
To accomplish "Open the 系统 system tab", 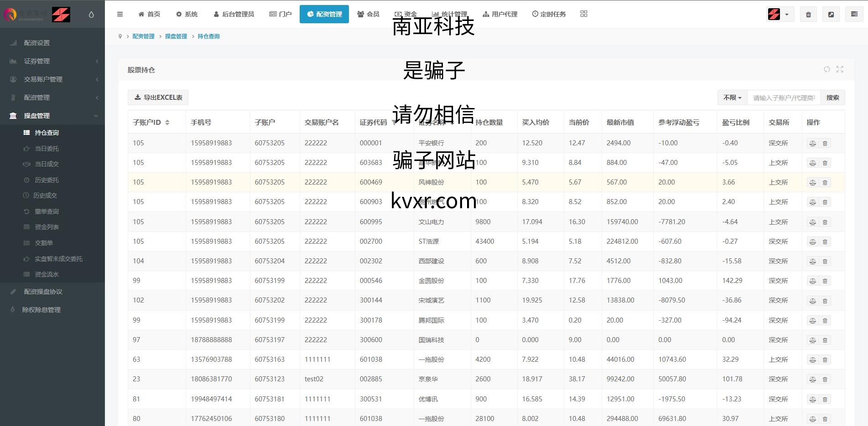I will tap(187, 14).
